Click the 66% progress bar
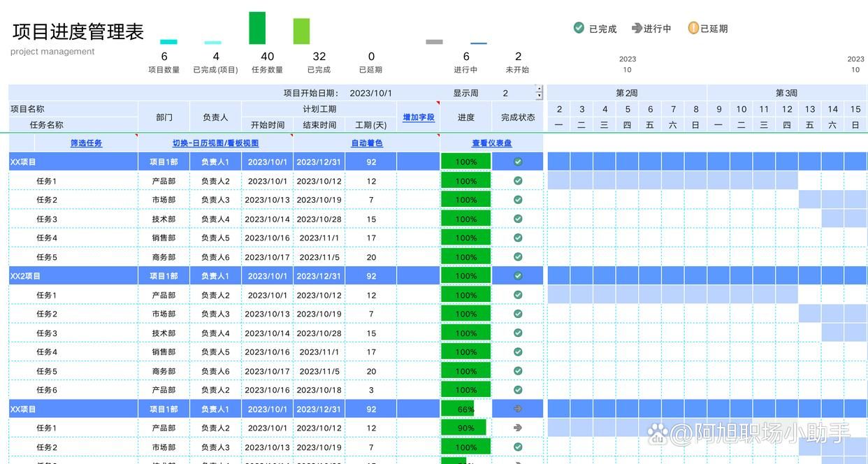Screen dimensions: 868x464 tap(458, 409)
